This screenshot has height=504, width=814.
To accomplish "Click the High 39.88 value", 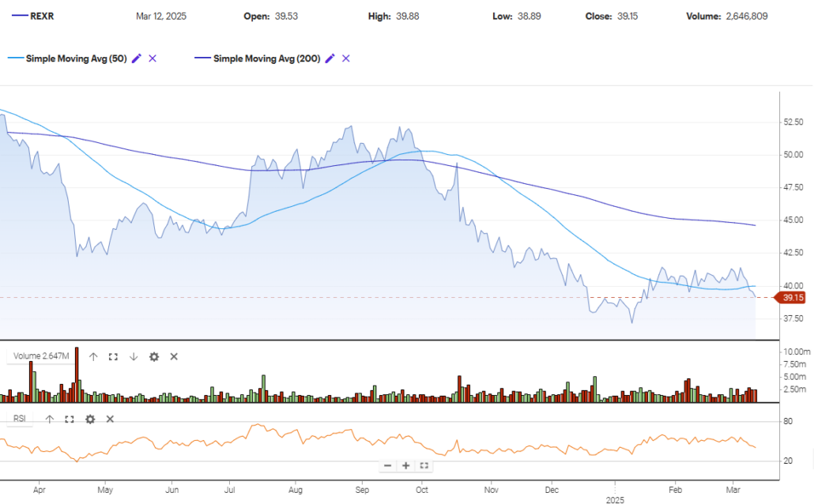I will [x=408, y=16].
